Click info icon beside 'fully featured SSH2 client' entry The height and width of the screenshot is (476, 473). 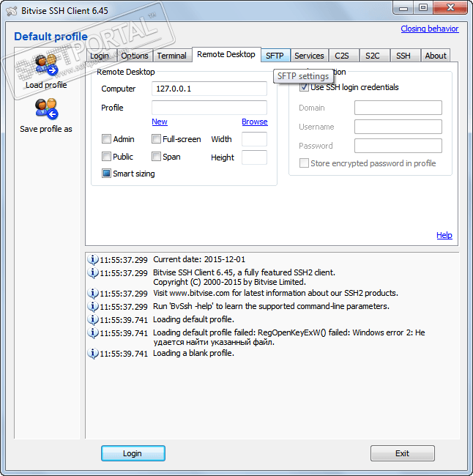coord(93,272)
